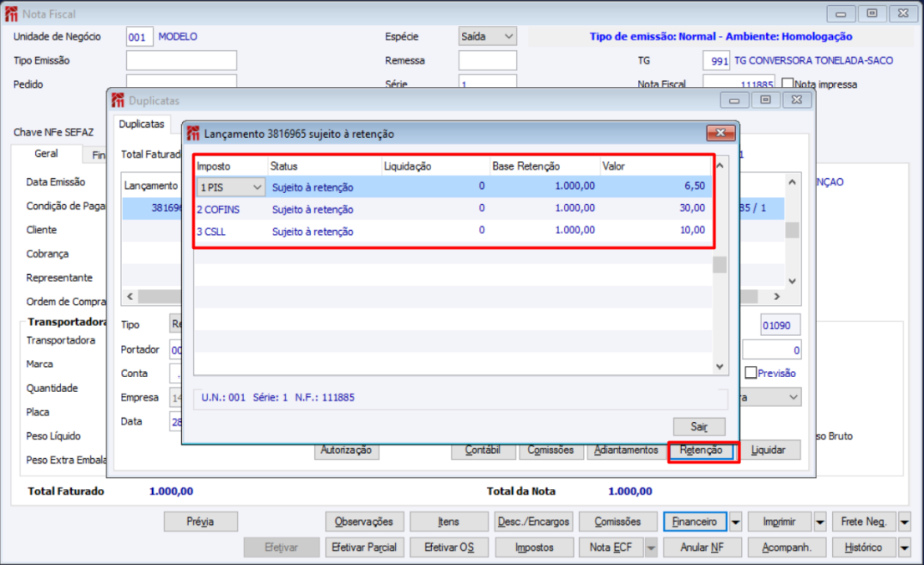
Task: Click the Comissões button in Duplicatas window
Action: (551, 450)
